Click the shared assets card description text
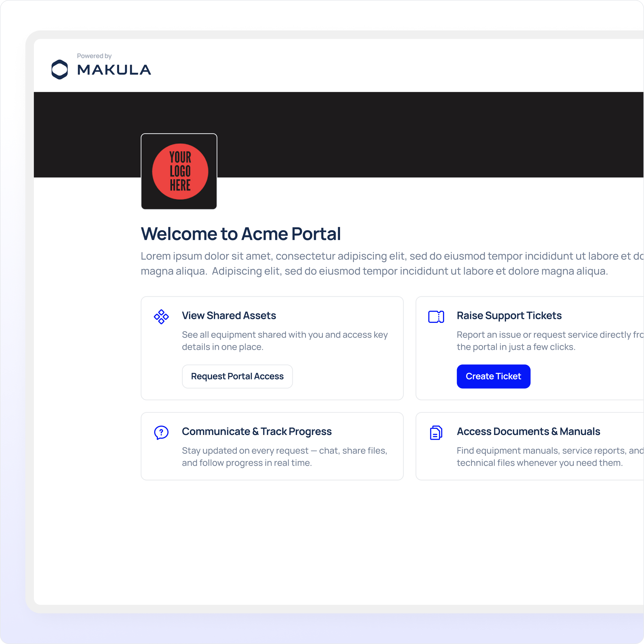Screen dimensions: 644x644 pos(285,341)
